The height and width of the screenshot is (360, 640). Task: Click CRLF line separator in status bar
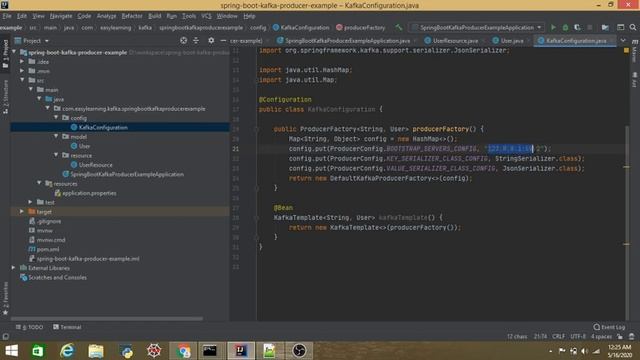tap(558, 337)
